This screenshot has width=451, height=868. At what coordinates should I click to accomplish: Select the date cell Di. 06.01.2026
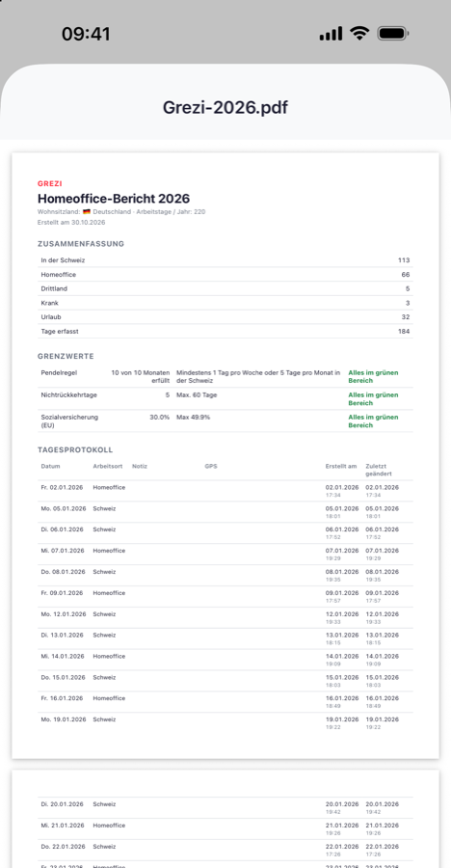[x=62, y=529]
